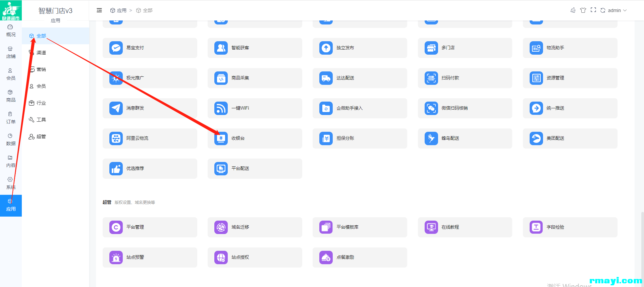The image size is (644, 287).
Task: Open the 企微助手接入 app icon
Action: [x=326, y=108]
